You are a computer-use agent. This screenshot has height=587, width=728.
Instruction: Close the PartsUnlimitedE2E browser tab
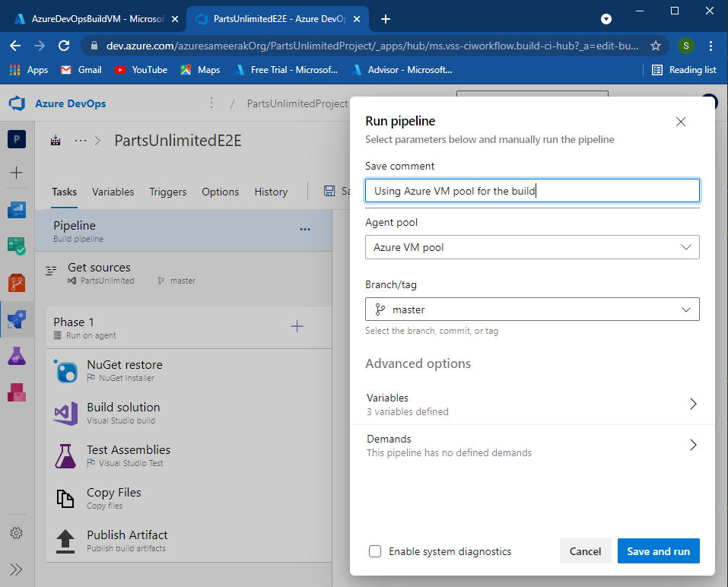(357, 19)
